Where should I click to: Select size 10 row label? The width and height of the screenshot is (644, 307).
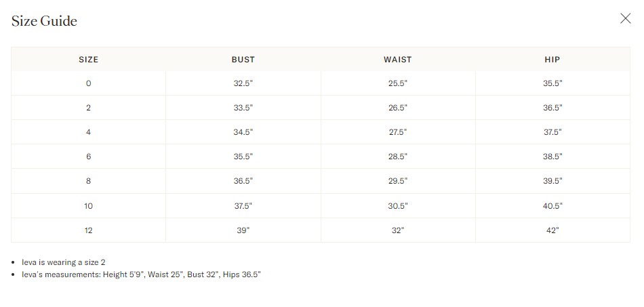[88, 205]
